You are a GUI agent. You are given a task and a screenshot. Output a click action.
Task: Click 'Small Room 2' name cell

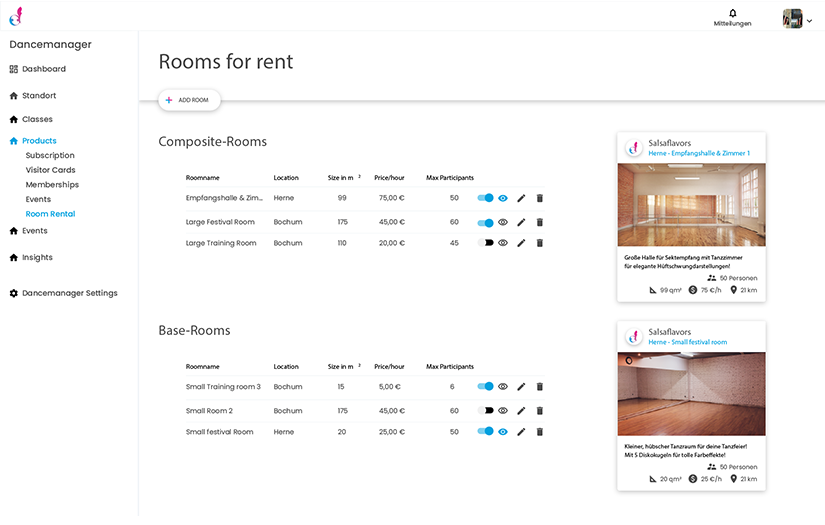(x=209, y=411)
